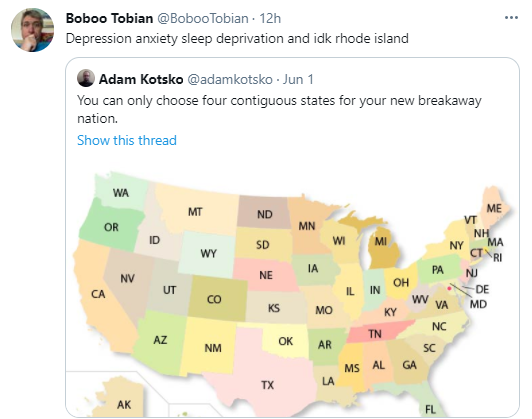Open the @BobooTobian handle link

[x=203, y=18]
